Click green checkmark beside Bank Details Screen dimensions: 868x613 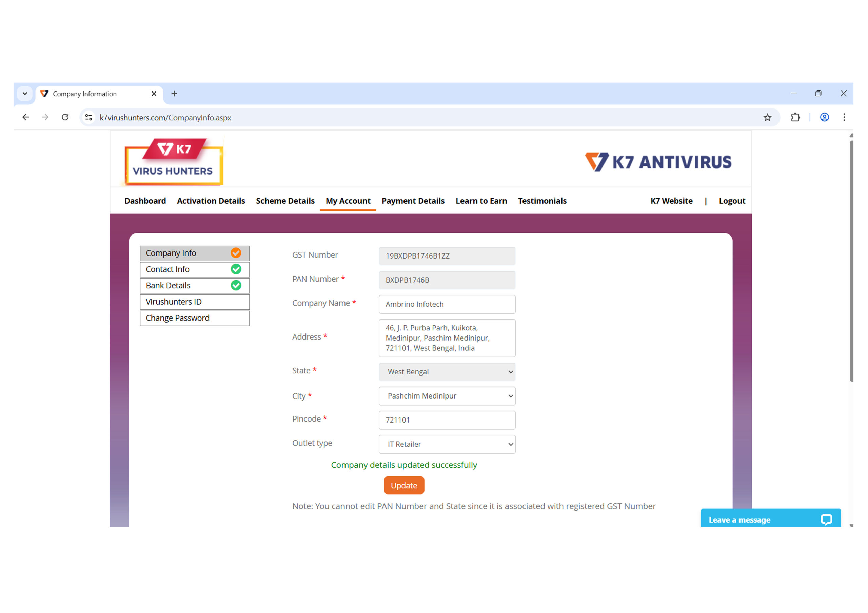click(236, 285)
